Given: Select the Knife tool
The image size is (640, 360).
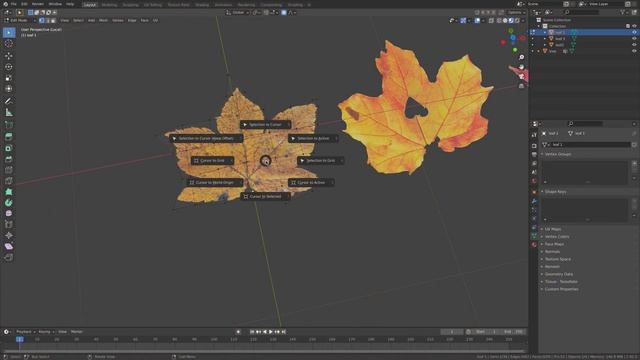Looking at the screenshot, I should pos(9,181).
